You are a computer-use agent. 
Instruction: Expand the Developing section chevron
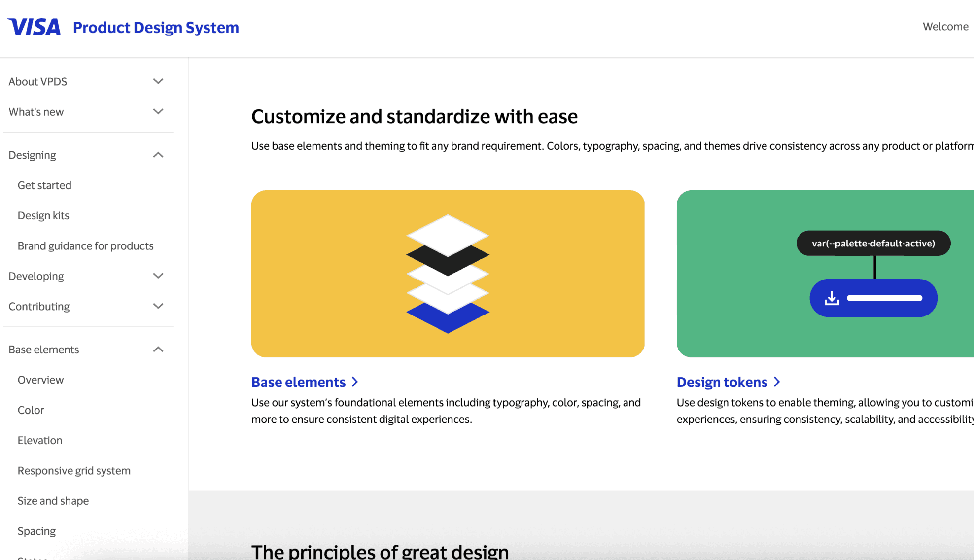pos(158,276)
